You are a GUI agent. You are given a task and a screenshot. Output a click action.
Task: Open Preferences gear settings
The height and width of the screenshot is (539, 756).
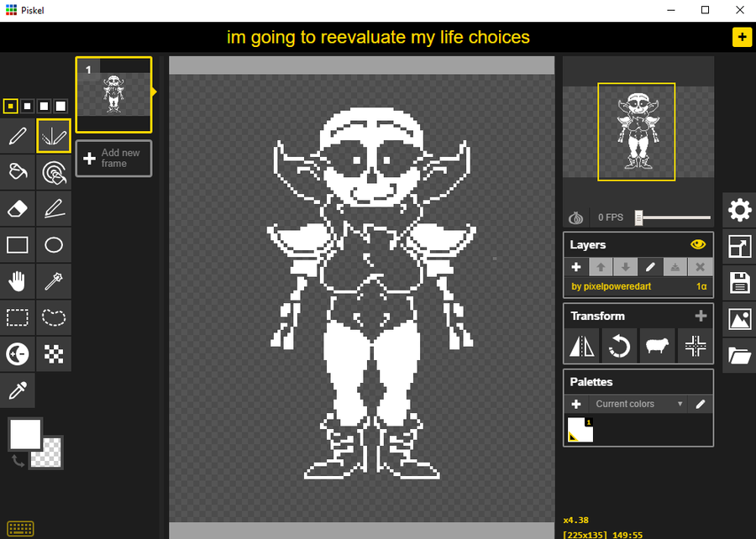click(x=739, y=211)
